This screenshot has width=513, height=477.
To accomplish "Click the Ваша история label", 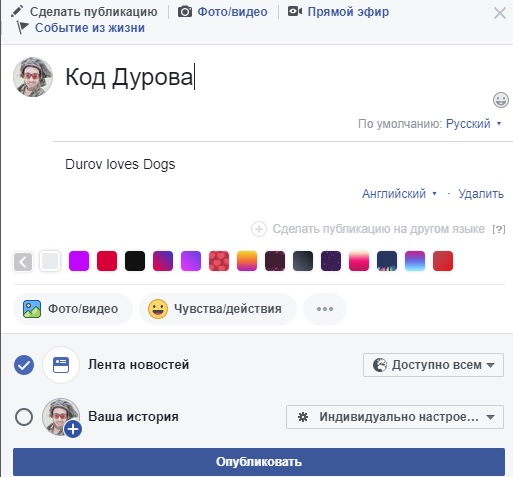I will (x=133, y=417).
